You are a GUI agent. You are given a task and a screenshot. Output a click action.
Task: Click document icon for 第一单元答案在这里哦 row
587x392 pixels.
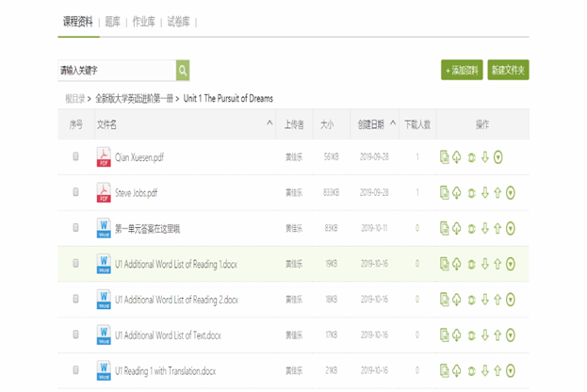(x=445, y=229)
